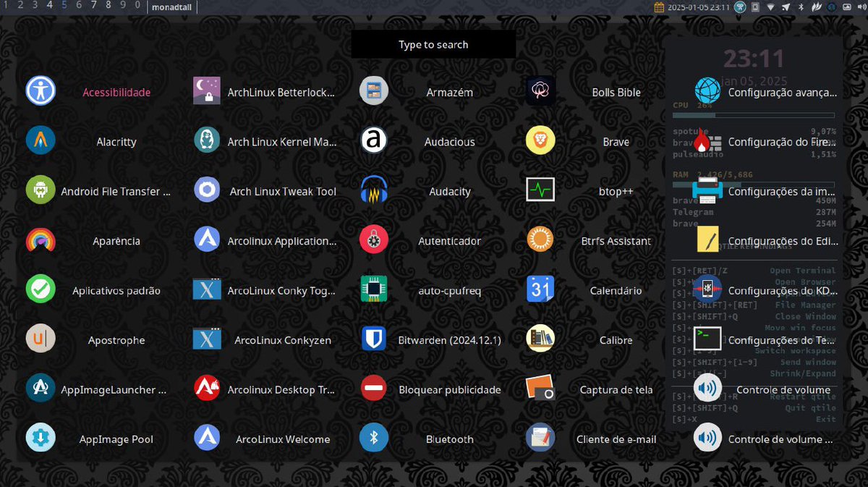
Task: Launch the Brave browser app
Action: point(540,142)
